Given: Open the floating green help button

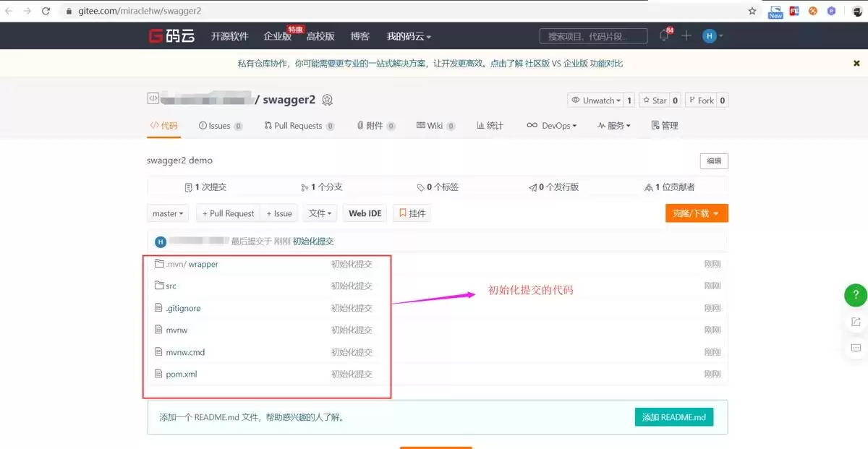Looking at the screenshot, I should (x=856, y=295).
